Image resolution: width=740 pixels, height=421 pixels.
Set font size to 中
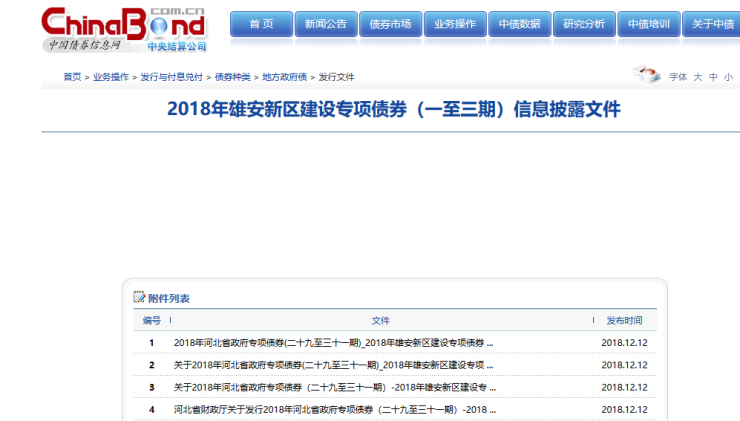[x=713, y=77]
